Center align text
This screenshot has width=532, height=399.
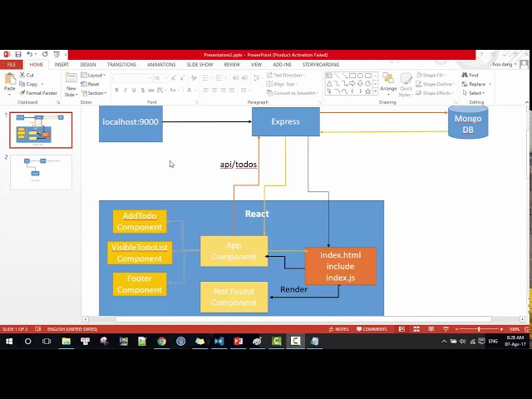(x=214, y=90)
